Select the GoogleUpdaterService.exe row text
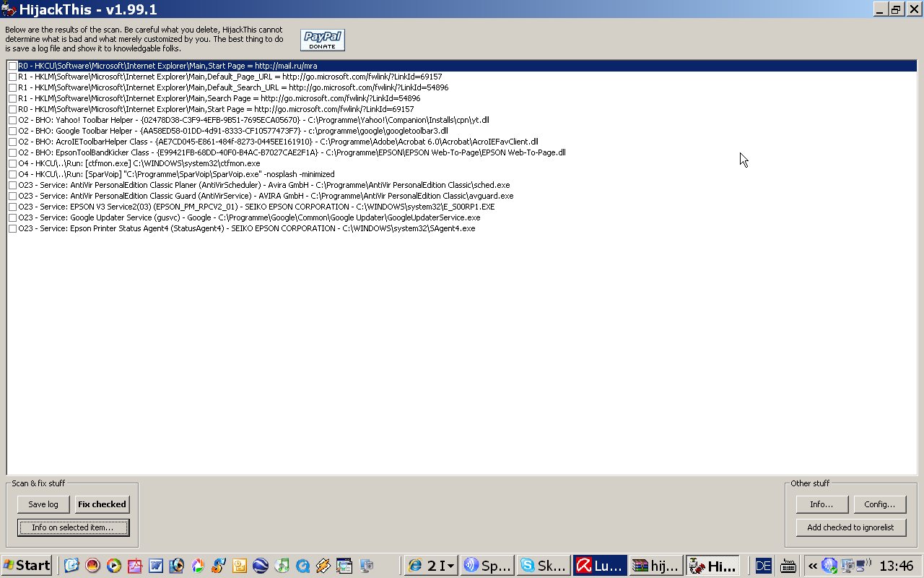This screenshot has height=578, width=924. tap(249, 217)
